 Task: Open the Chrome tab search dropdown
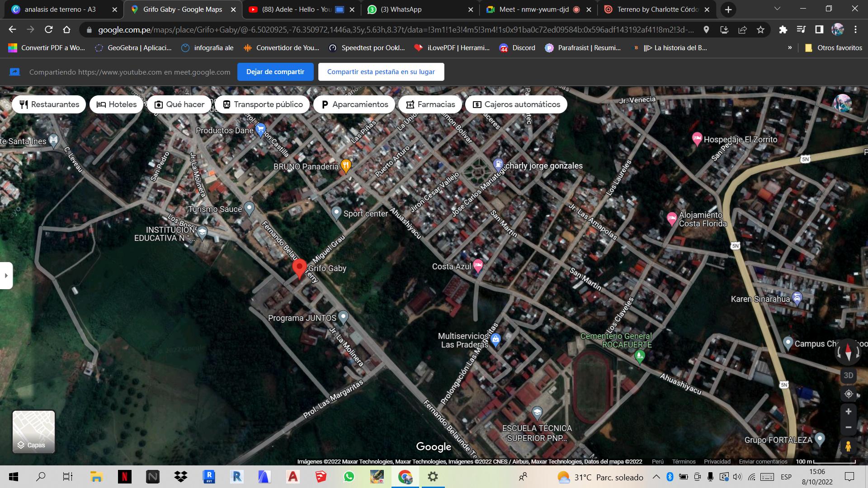click(x=777, y=9)
